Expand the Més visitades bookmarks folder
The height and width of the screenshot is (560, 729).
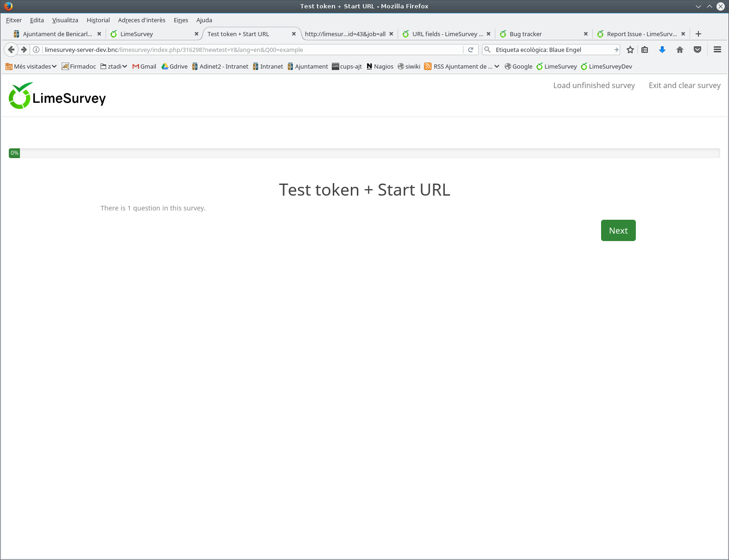[x=31, y=66]
